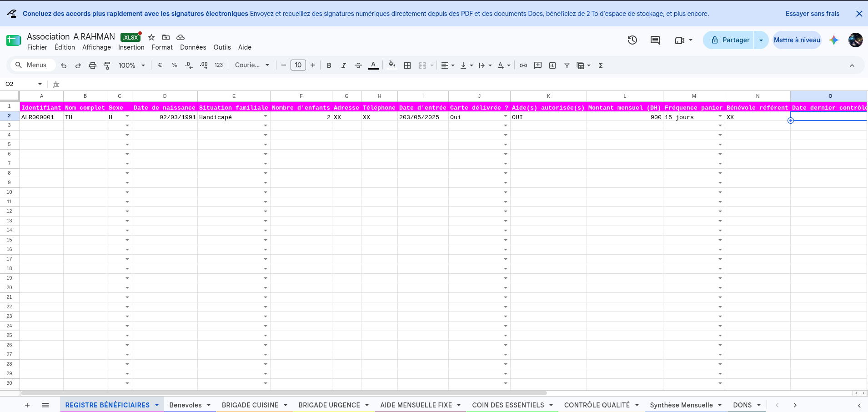Open the fill color paint bucket

pos(391,65)
